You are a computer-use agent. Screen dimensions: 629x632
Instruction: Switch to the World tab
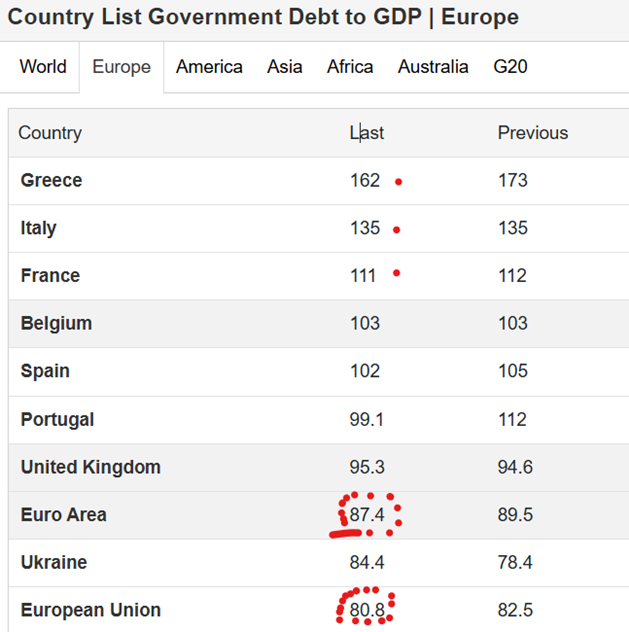(43, 67)
